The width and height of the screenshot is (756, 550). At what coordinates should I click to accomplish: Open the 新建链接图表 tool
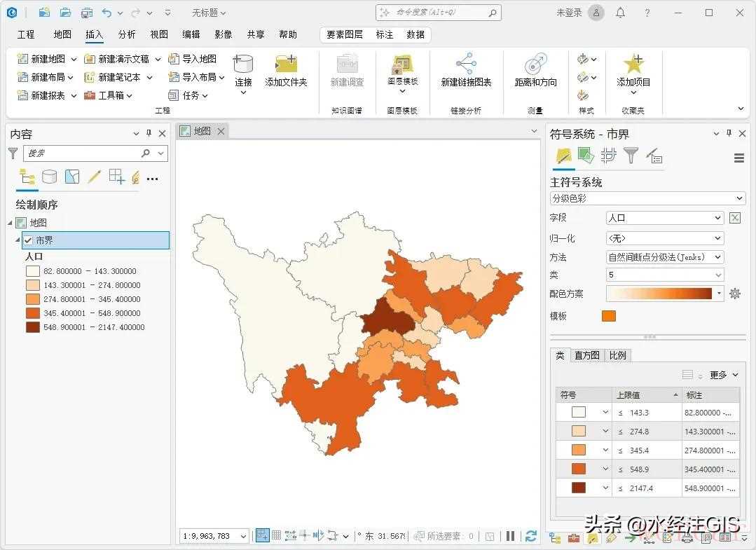(x=466, y=64)
